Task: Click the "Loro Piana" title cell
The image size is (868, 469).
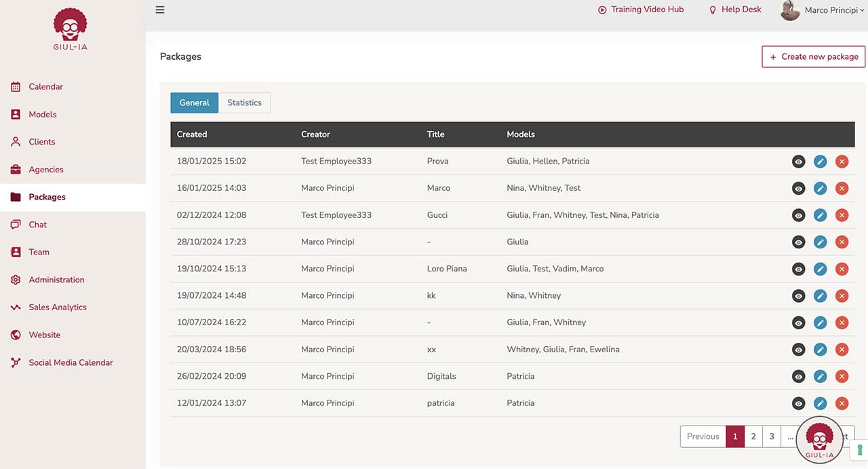Action: 447,269
